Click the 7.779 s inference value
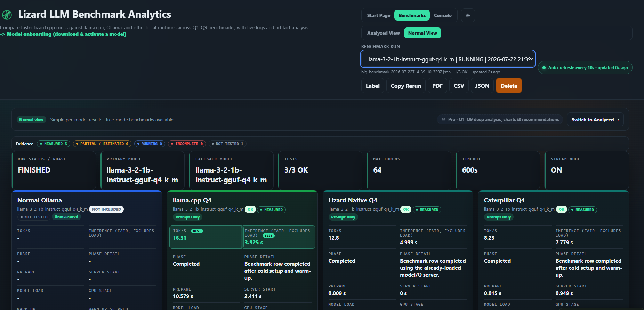Screen dimensions: 644x310 pyautogui.click(x=564, y=243)
